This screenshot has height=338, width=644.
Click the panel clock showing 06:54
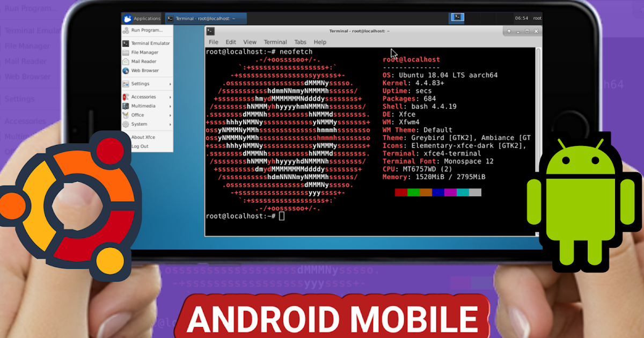click(522, 18)
